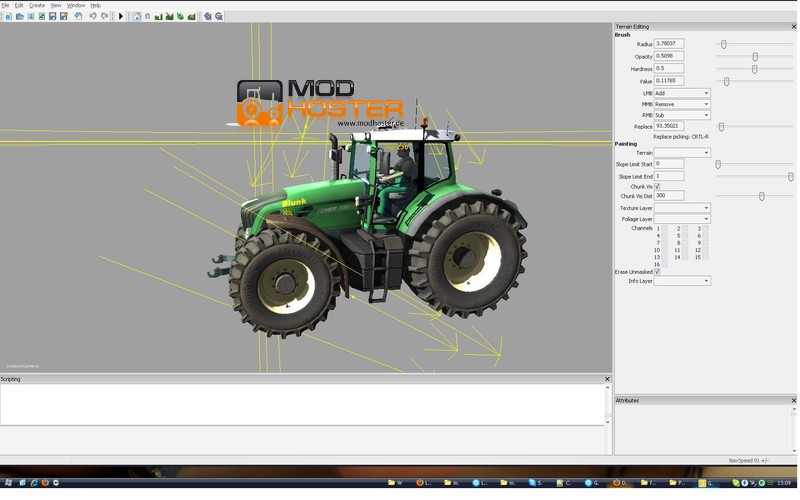Click the NavSpeed 91 +/- status text
Image resolution: width=800 pixels, height=500 pixels.
tap(748, 461)
